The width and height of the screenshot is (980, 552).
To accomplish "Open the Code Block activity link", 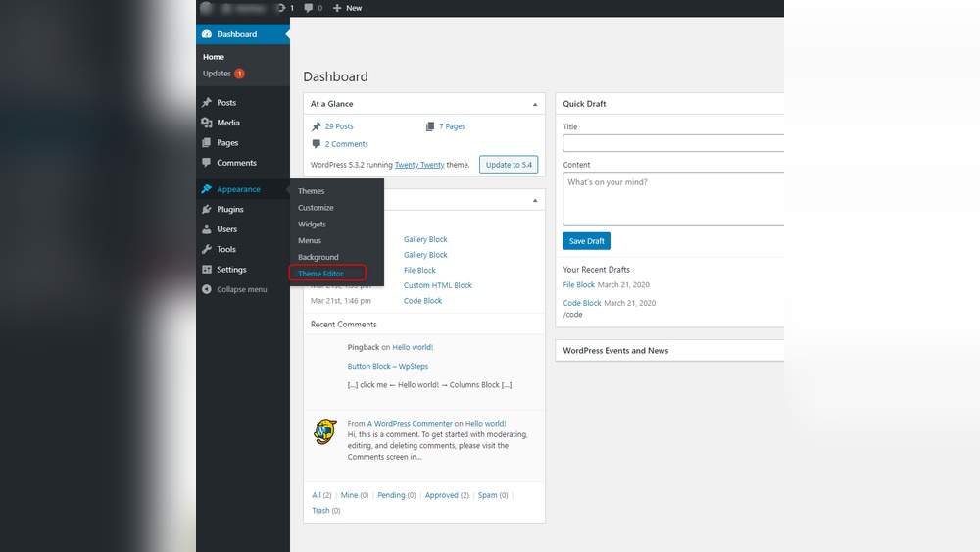I will click(x=422, y=301).
